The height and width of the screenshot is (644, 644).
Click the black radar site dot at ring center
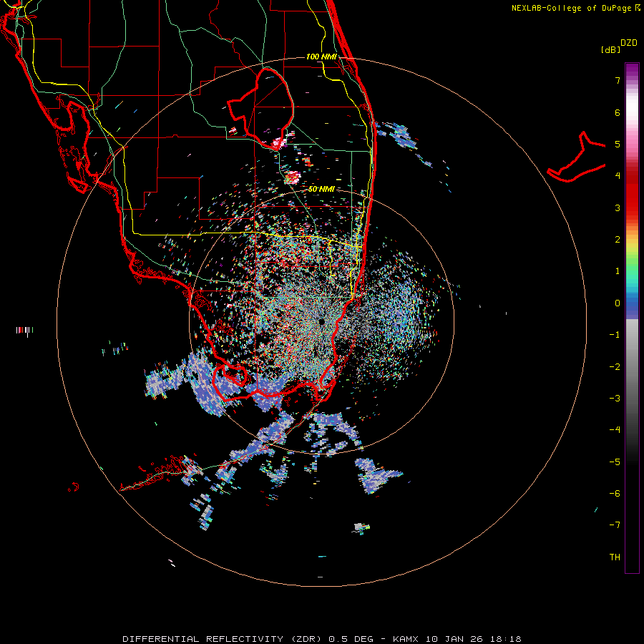click(x=321, y=321)
